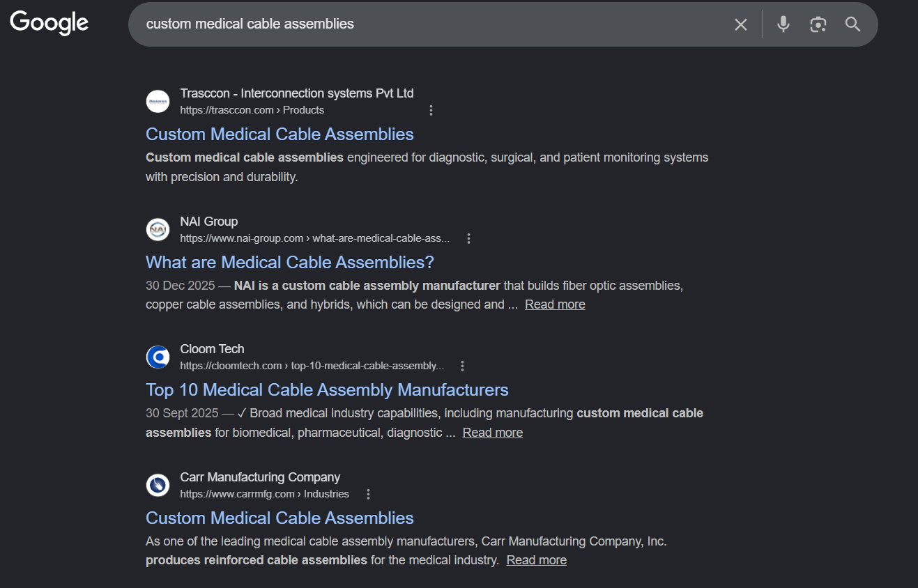Click the 'Cloom Tech' site name

coord(212,349)
